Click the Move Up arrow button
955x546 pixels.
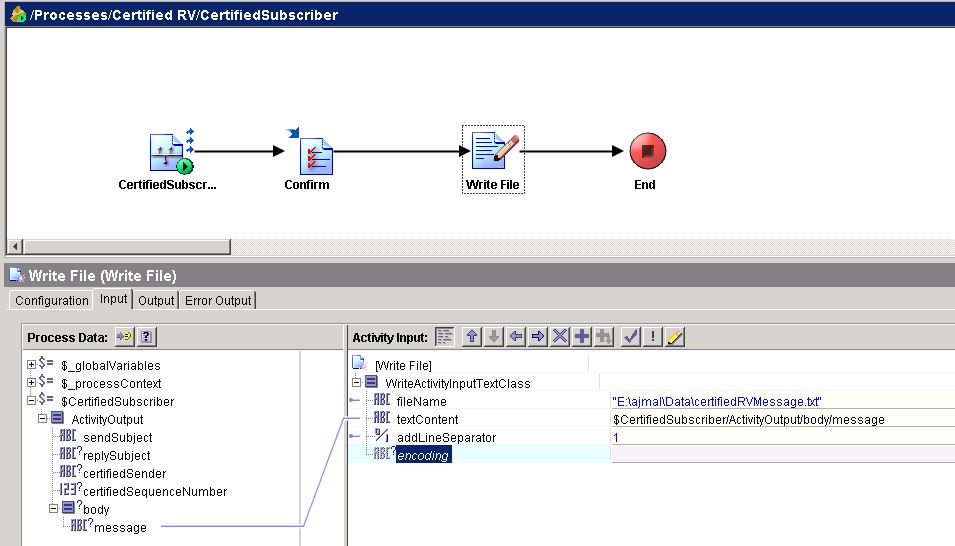[x=472, y=336]
